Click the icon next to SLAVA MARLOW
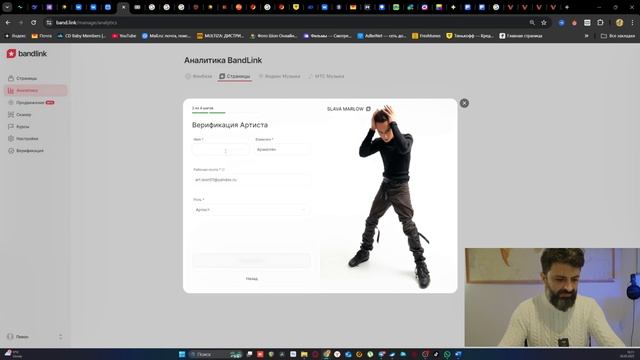 [368, 109]
